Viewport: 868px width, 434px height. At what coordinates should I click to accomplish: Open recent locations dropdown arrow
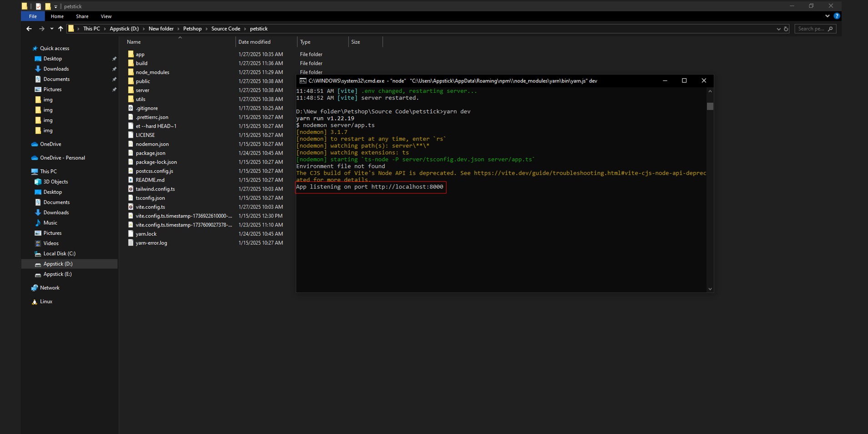(x=51, y=29)
